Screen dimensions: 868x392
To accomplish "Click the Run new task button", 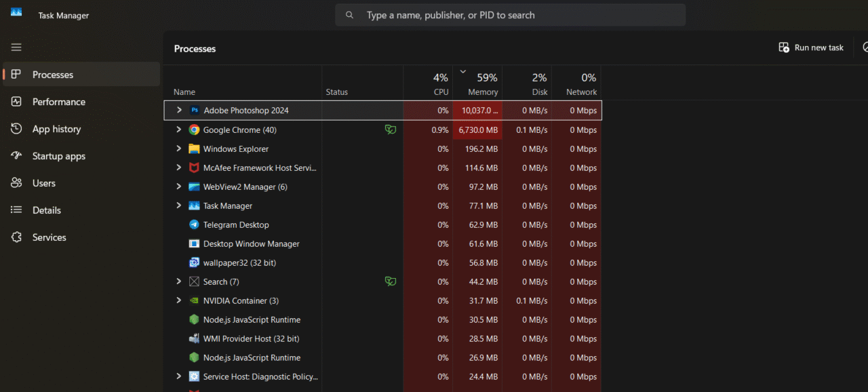I will pyautogui.click(x=811, y=47).
